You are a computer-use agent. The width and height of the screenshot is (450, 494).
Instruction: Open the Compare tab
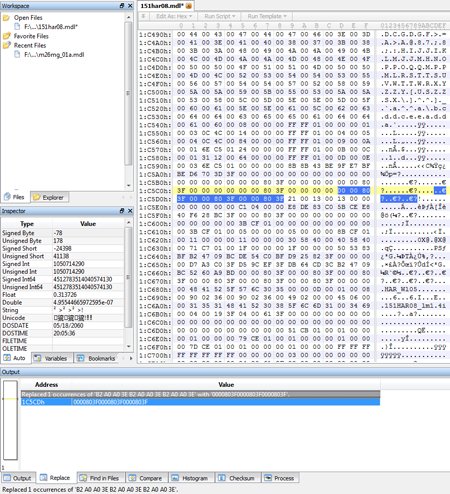tap(145, 478)
